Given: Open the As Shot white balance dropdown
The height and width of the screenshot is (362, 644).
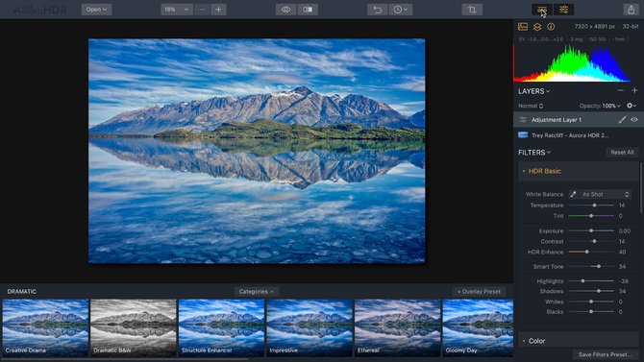Looking at the screenshot, I should point(606,194).
